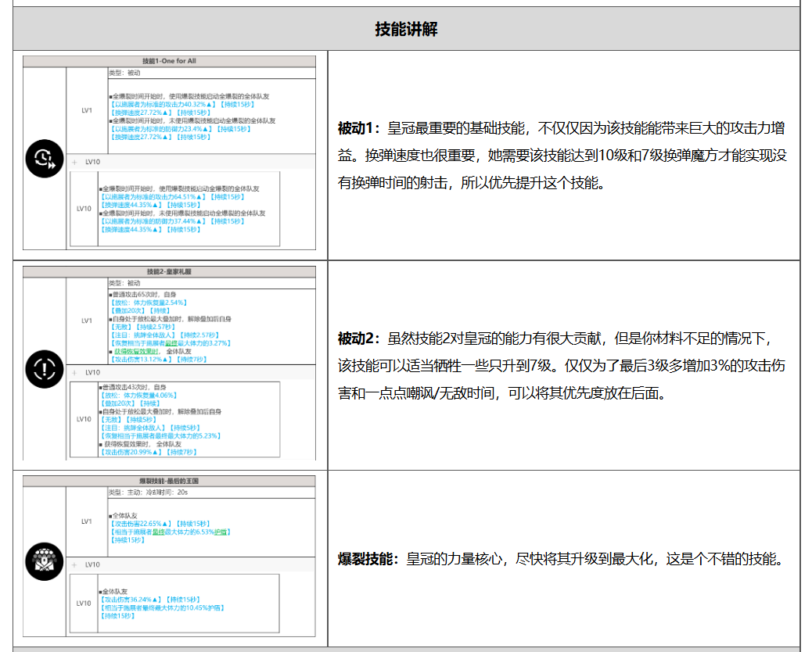This screenshot has width=812, height=652.
Task: Select the 技能讲解 section header
Action: 406,30
